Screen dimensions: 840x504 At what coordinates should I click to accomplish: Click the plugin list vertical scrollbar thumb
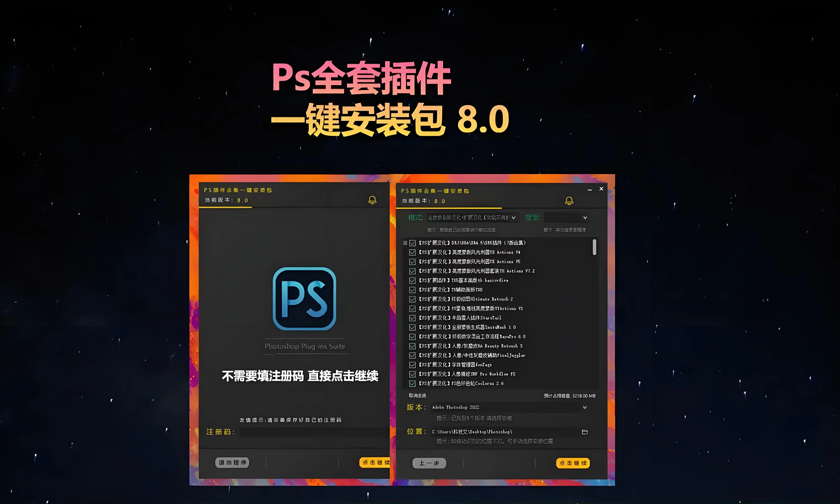(x=595, y=247)
